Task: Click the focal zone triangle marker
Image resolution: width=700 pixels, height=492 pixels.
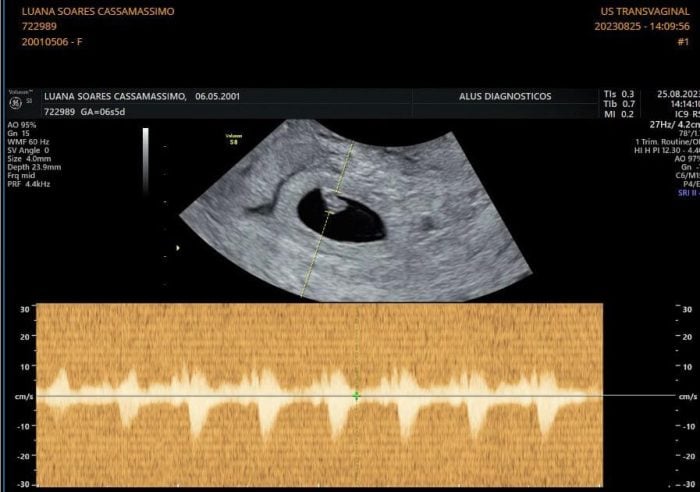Action: tap(178, 247)
